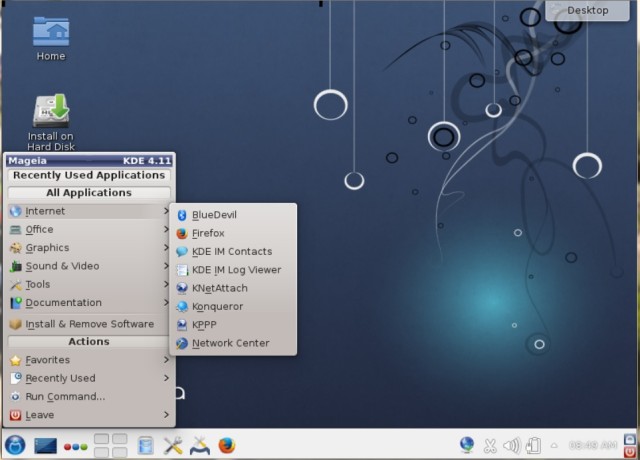Click the Network Center icon
The width and height of the screenshot is (640, 460).
pyautogui.click(x=182, y=344)
